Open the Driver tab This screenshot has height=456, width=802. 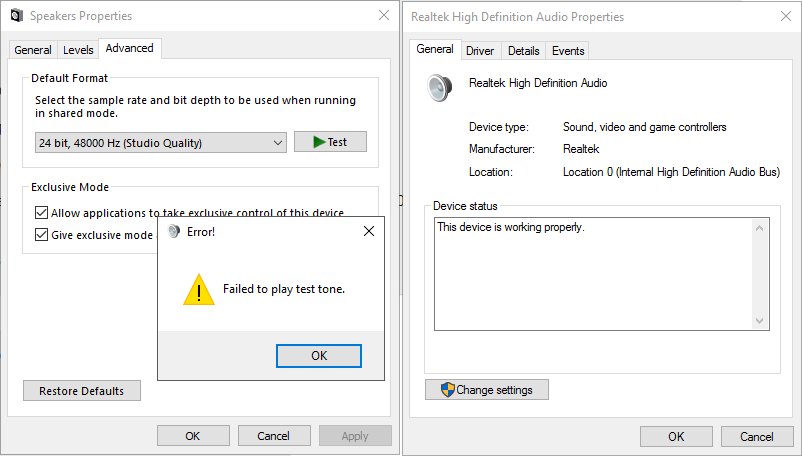tap(480, 51)
